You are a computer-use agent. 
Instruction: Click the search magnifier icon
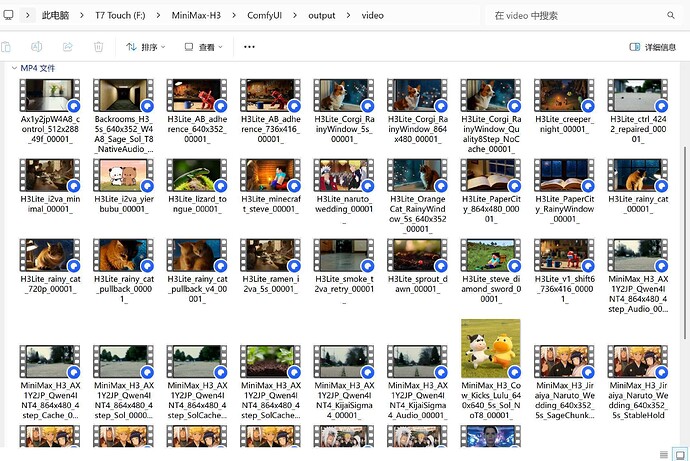click(671, 15)
